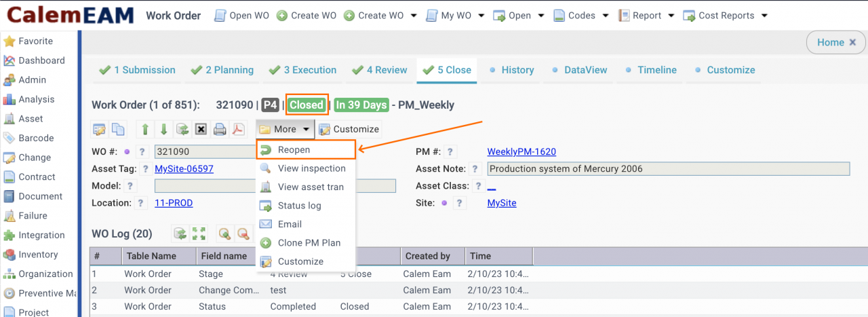
Task: Open the More dropdown button
Action: tap(285, 129)
